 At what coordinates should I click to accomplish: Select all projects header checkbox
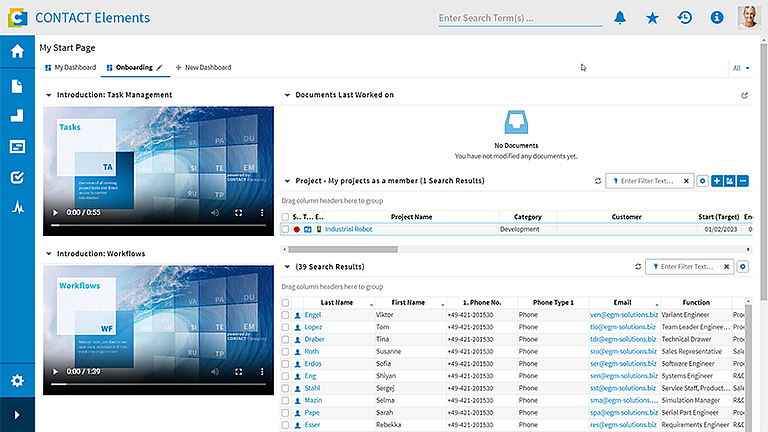click(x=285, y=216)
